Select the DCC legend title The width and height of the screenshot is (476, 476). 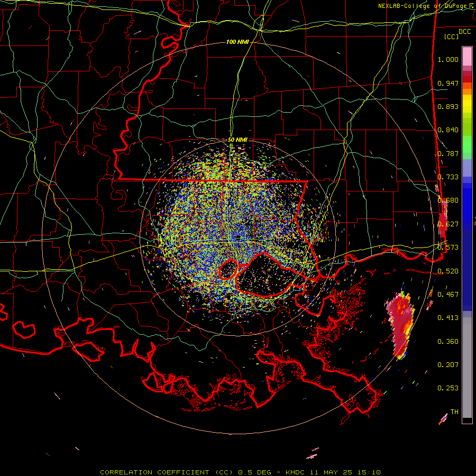tap(464, 32)
